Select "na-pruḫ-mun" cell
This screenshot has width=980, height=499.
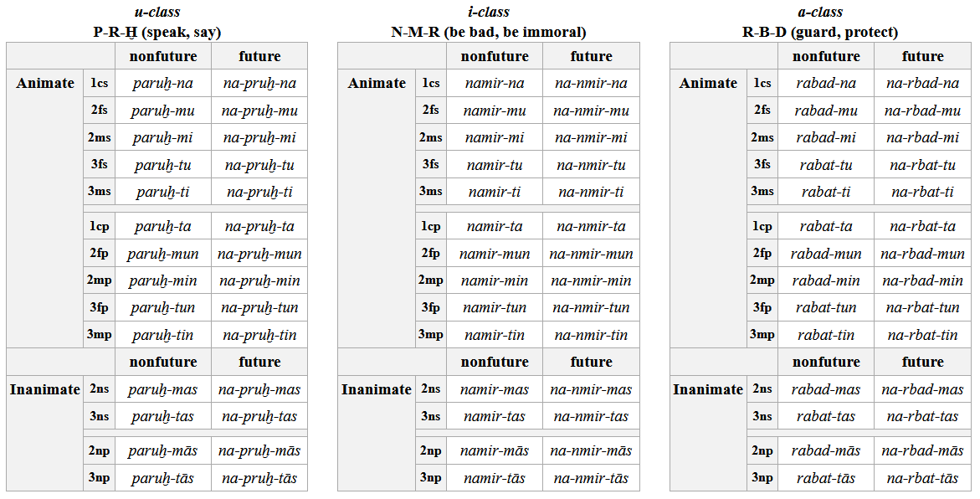click(259, 254)
